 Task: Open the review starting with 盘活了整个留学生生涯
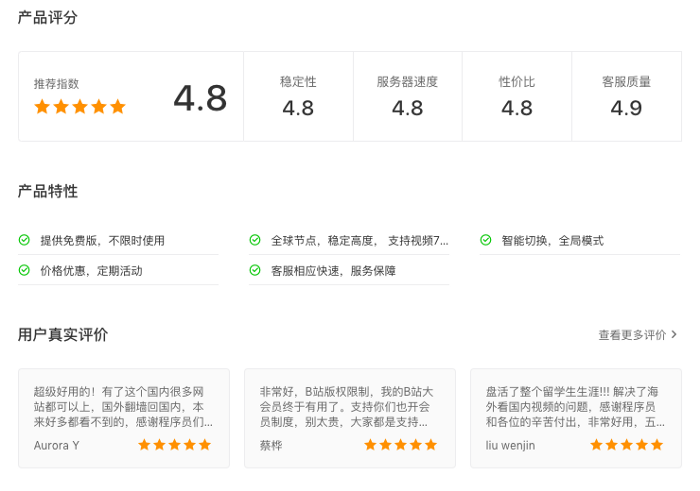pyautogui.click(x=576, y=418)
